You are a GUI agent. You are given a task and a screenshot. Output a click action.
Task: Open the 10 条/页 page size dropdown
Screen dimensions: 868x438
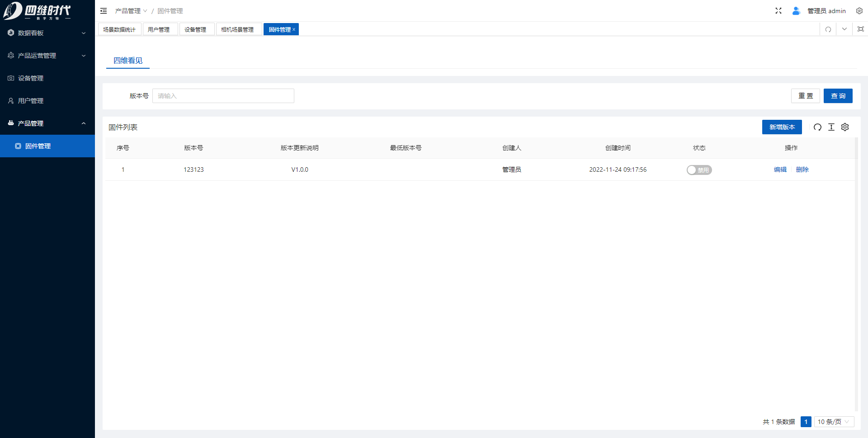point(834,422)
